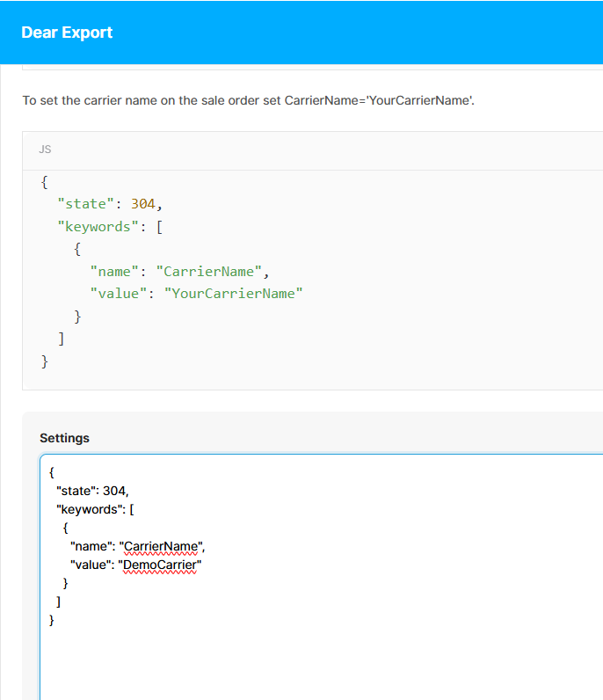Click inside the Settings JSON textarea
The image size is (603, 700).
(x=322, y=577)
